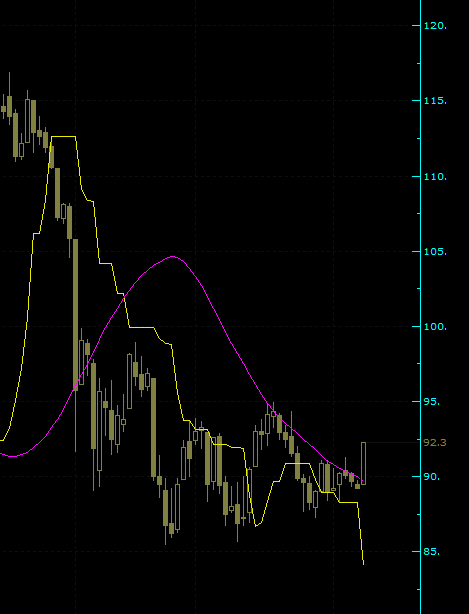469x614 pixels.
Task: Click the 85 price axis label
Action: [x=432, y=552]
